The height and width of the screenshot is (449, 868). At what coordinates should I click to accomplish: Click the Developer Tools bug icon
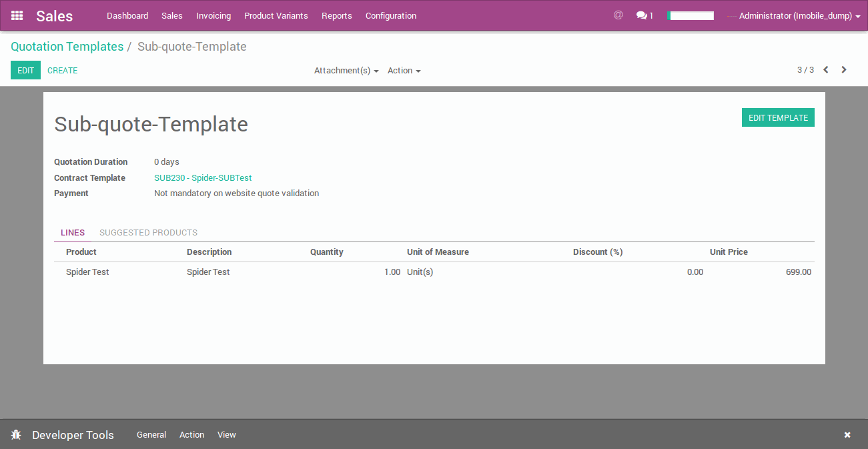(16, 435)
